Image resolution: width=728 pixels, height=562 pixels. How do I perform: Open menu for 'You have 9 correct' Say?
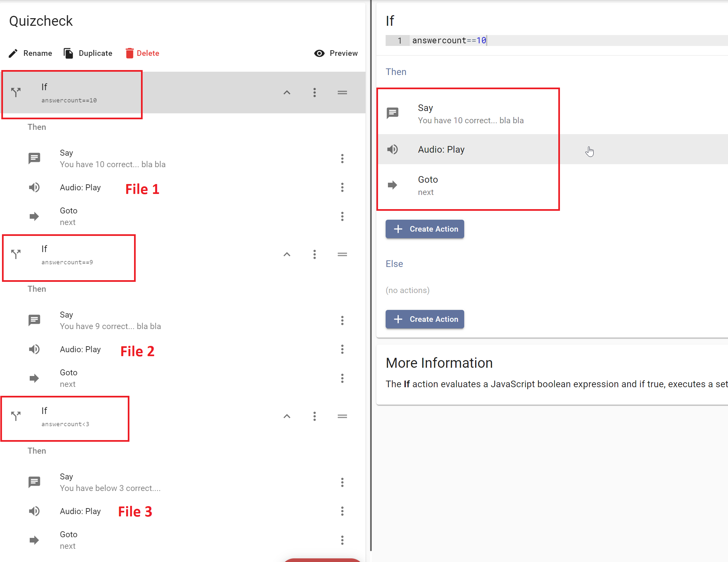coord(342,320)
